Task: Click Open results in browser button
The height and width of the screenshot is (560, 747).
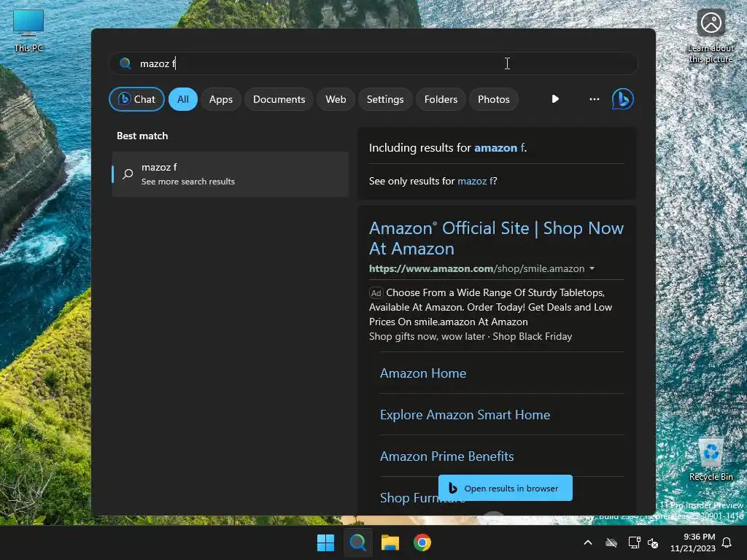Action: 505,488
